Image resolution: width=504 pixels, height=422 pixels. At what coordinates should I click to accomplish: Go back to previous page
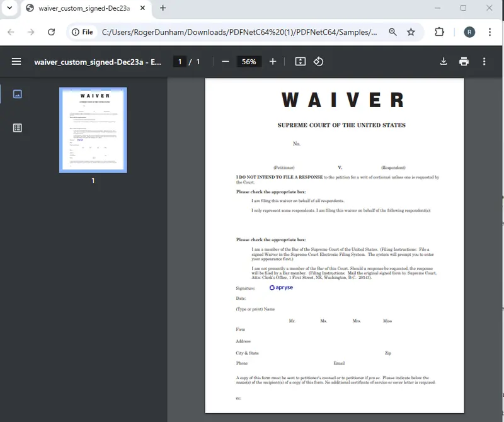(x=11, y=32)
